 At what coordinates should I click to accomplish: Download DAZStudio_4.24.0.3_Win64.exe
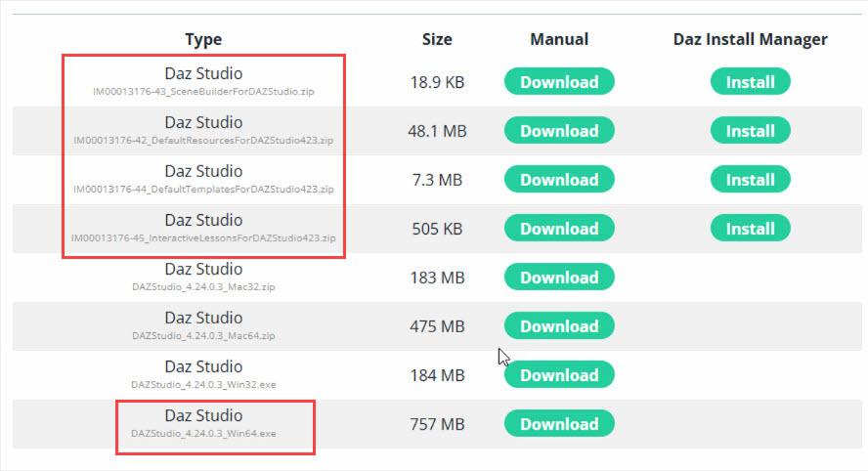(559, 424)
